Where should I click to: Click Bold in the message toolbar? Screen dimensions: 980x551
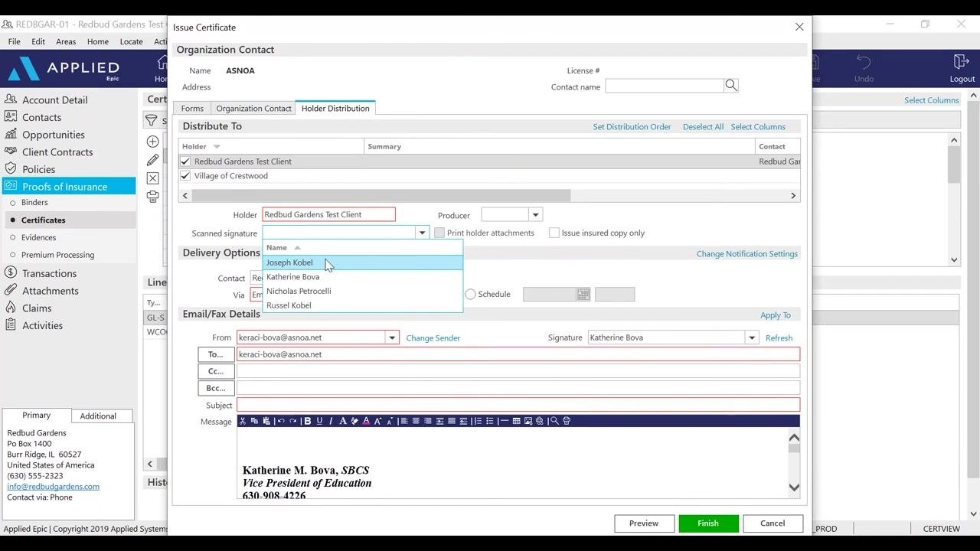[308, 421]
